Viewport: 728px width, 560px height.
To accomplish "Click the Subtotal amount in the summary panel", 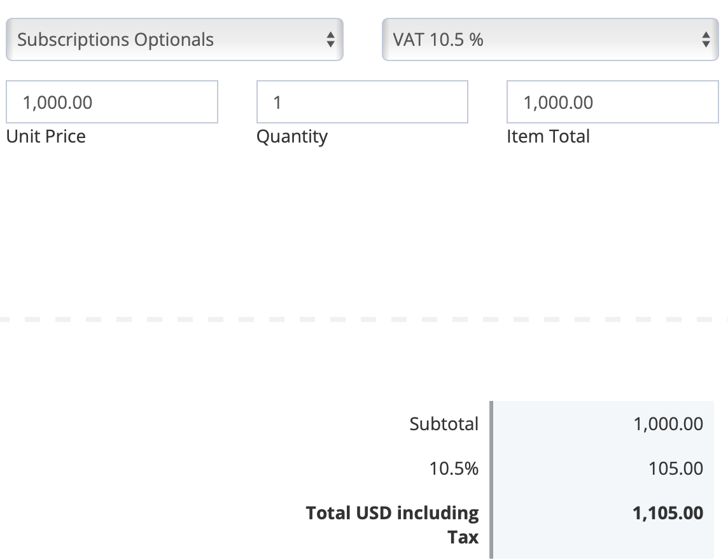I will pos(668,424).
